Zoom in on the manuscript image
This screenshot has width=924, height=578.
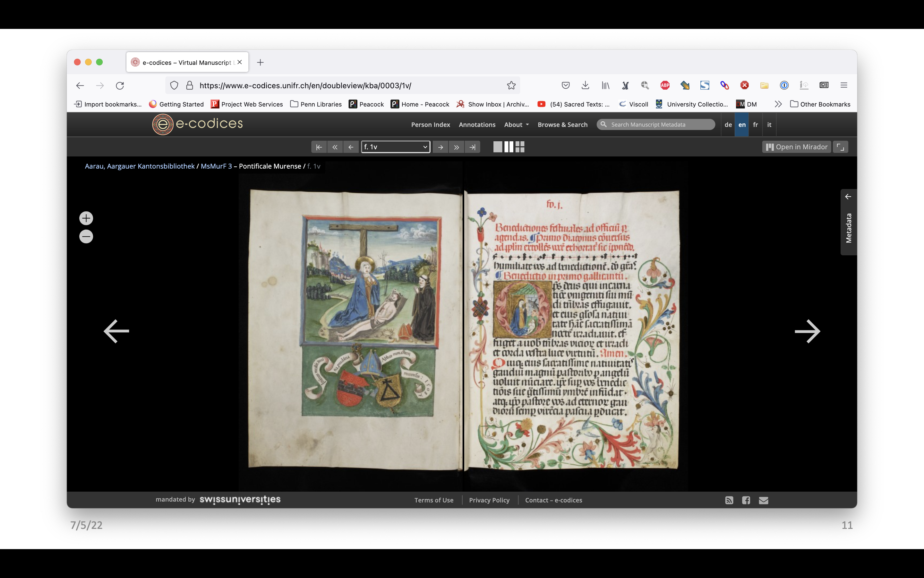coord(86,218)
